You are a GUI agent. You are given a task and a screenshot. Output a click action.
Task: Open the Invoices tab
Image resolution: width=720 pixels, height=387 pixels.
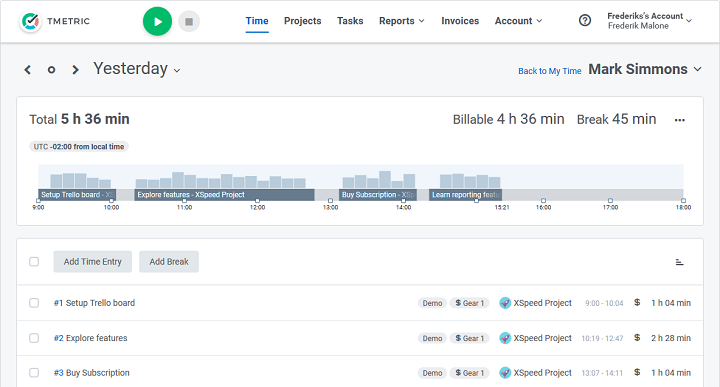tap(460, 21)
